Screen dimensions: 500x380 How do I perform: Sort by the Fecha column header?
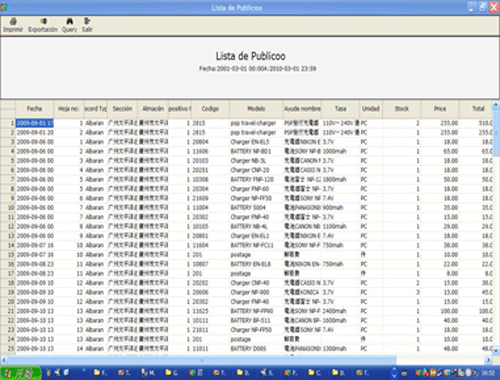(34, 109)
